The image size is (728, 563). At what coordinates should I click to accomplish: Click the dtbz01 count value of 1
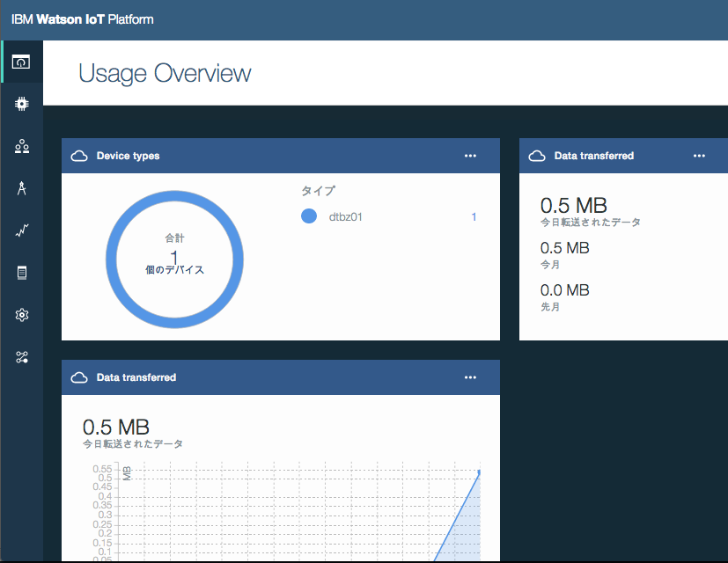coord(473,216)
